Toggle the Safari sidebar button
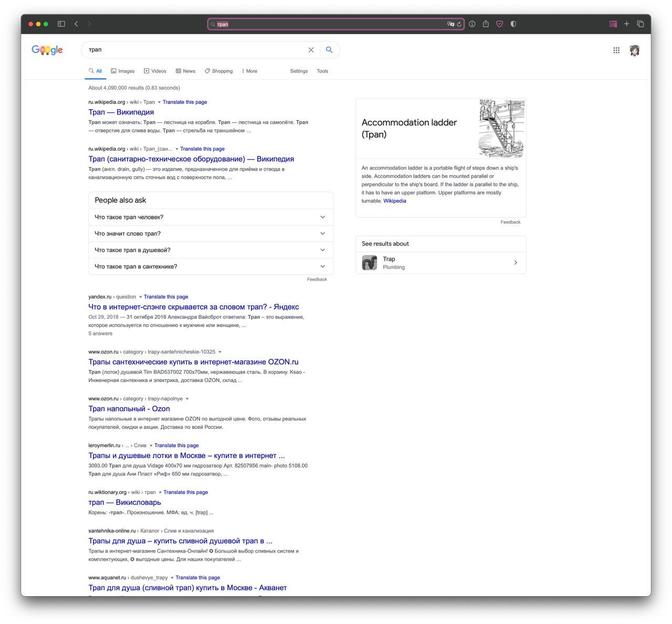The image size is (672, 624). pos(61,24)
